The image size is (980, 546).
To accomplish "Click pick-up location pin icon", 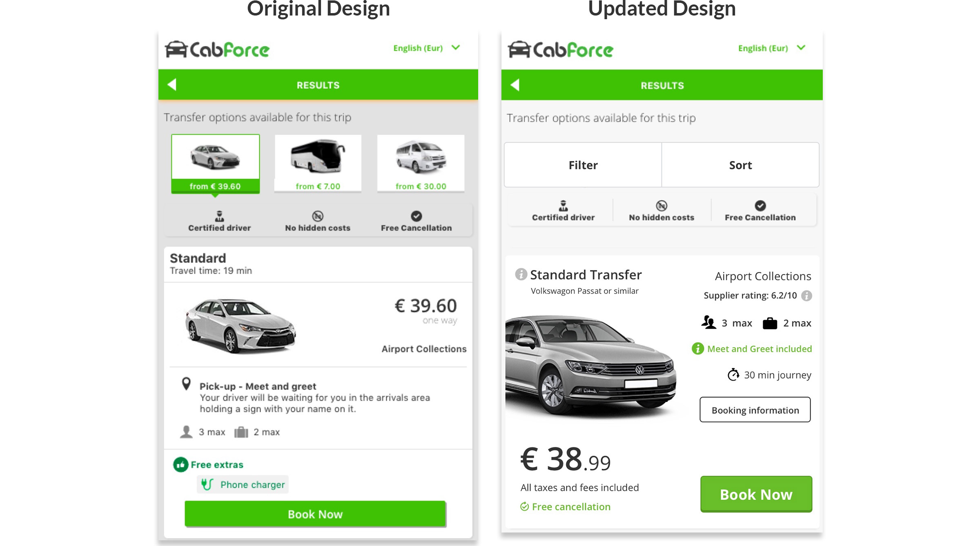I will pos(186,384).
